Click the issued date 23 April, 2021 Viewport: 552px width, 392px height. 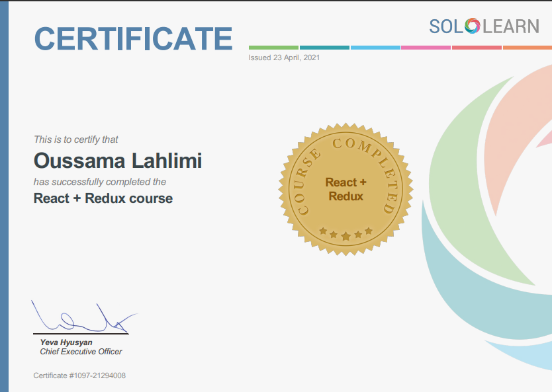pos(283,58)
